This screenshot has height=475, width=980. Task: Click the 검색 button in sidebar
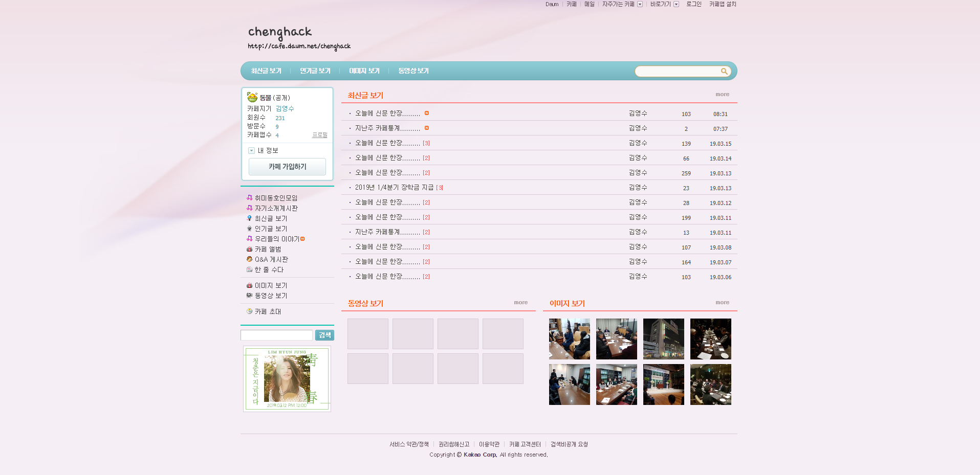click(x=324, y=335)
